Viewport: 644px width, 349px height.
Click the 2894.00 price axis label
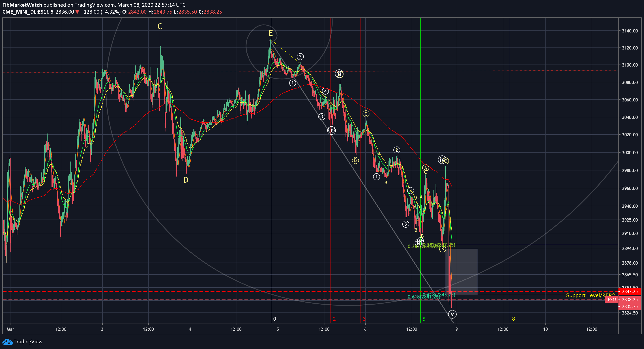pos(630,248)
